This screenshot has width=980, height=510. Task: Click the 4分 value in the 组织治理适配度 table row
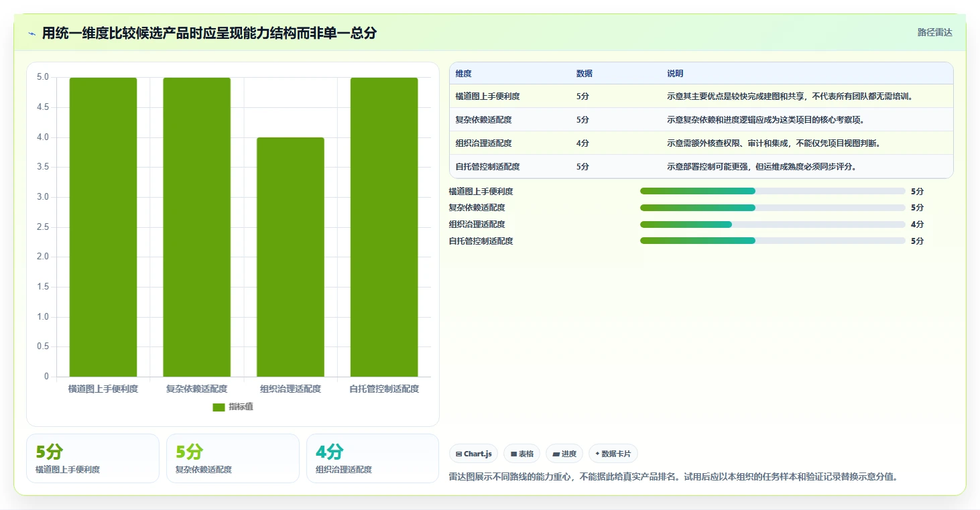tap(583, 143)
